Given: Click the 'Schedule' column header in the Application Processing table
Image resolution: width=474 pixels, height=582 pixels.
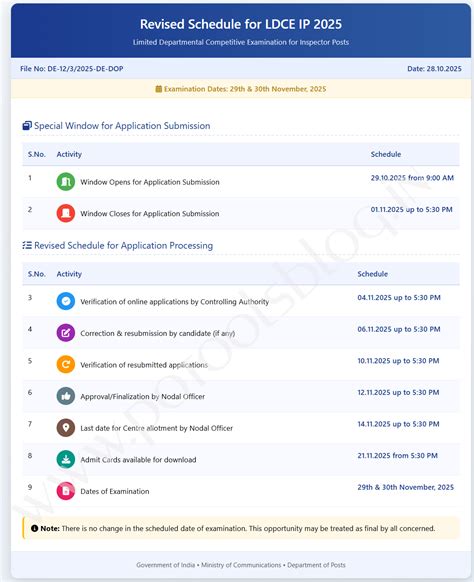Looking at the screenshot, I should [373, 274].
